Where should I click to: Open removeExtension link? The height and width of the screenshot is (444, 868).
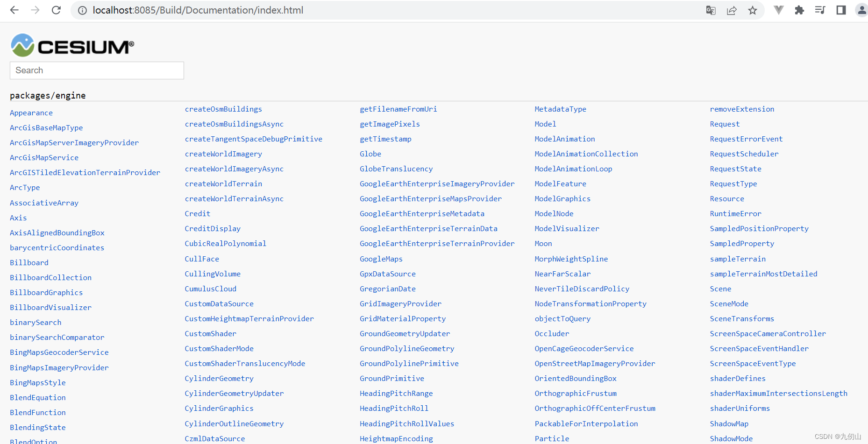pos(742,109)
